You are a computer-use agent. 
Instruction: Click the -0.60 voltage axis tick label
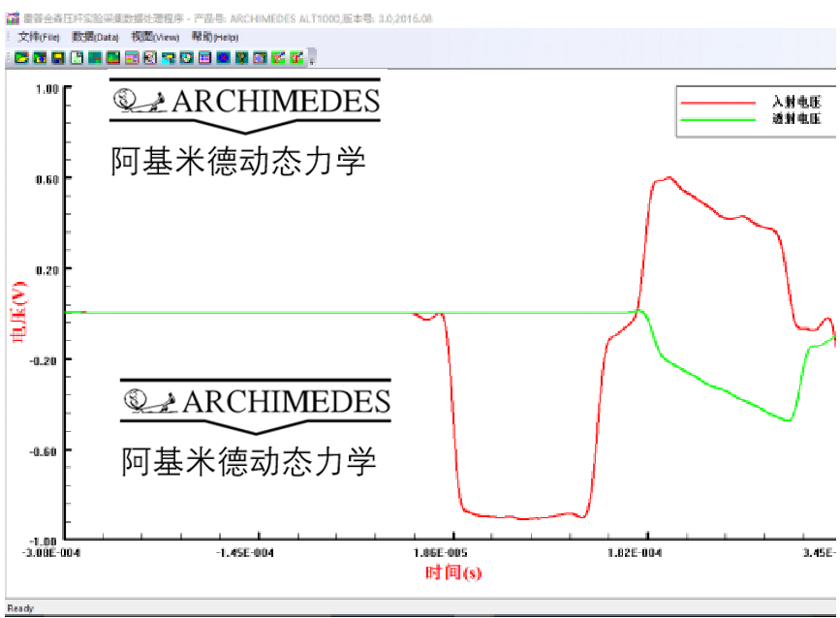44,451
